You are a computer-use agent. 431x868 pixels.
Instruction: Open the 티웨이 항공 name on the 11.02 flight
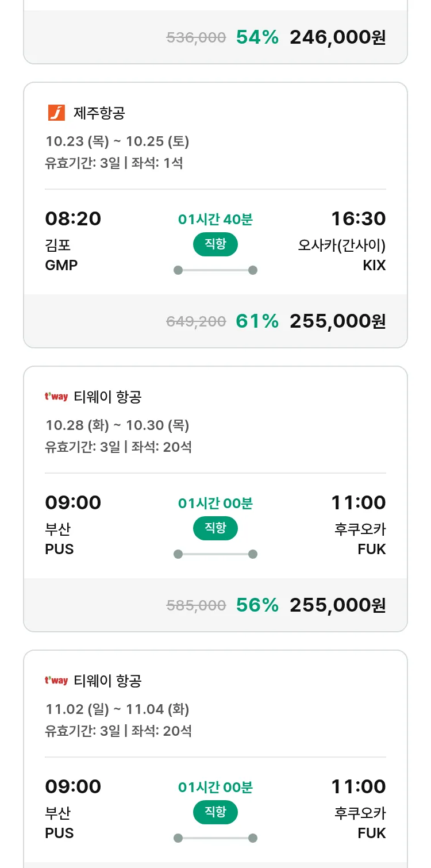107,681
